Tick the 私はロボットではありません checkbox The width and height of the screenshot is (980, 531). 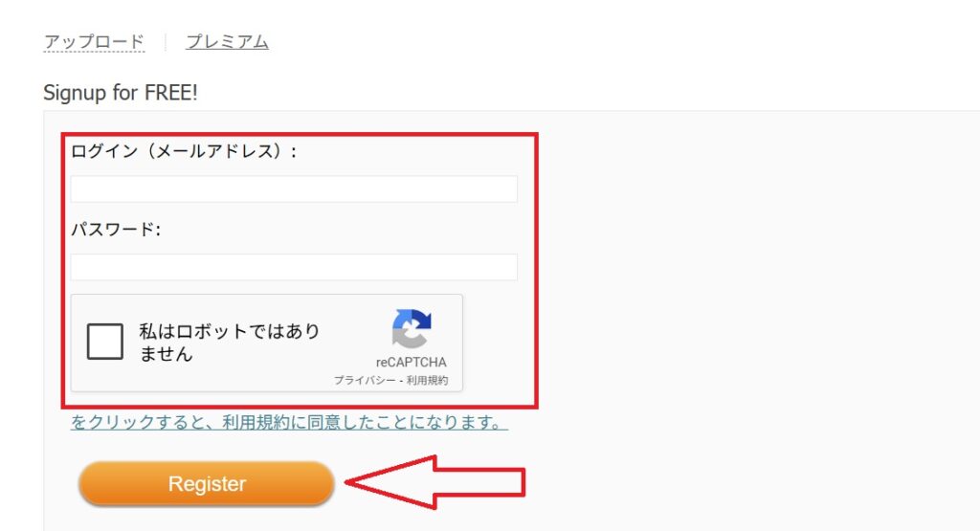pyautogui.click(x=105, y=342)
